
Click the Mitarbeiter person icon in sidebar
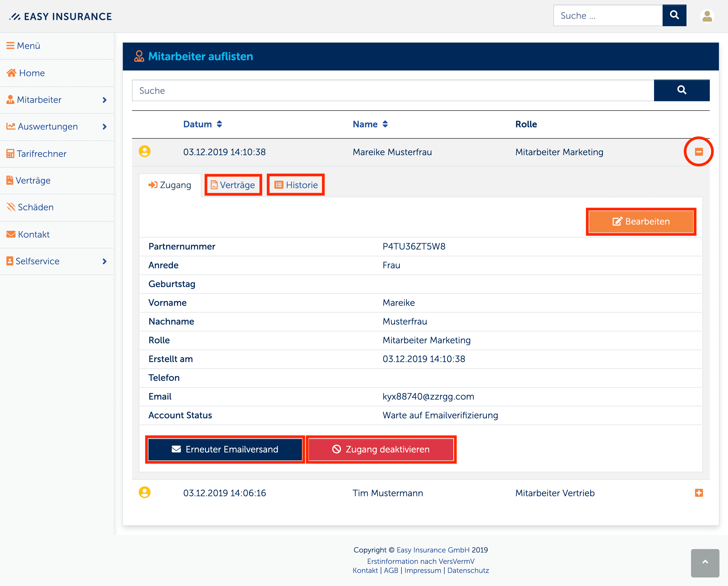[11, 99]
